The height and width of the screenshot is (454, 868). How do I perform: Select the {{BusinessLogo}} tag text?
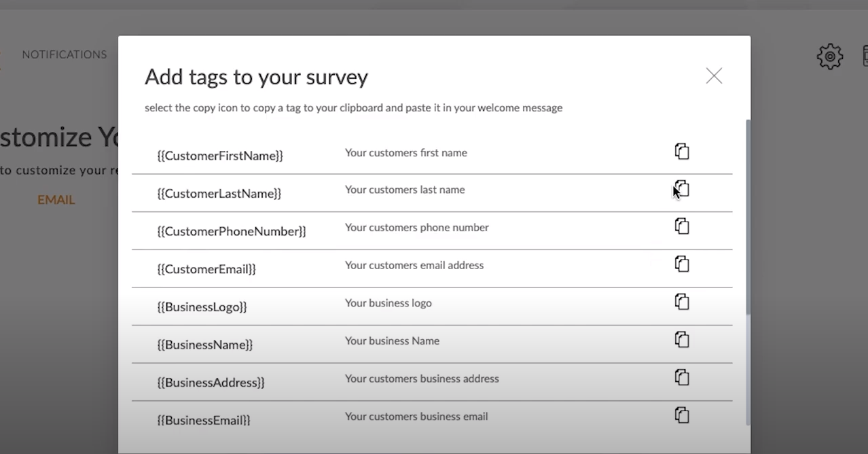point(202,307)
